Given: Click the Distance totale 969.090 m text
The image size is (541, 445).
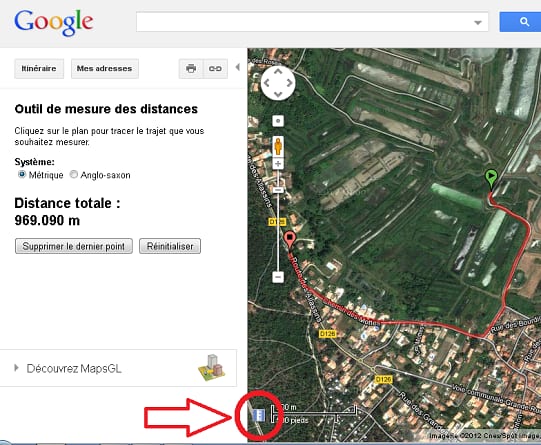Looking at the screenshot, I should tap(67, 211).
